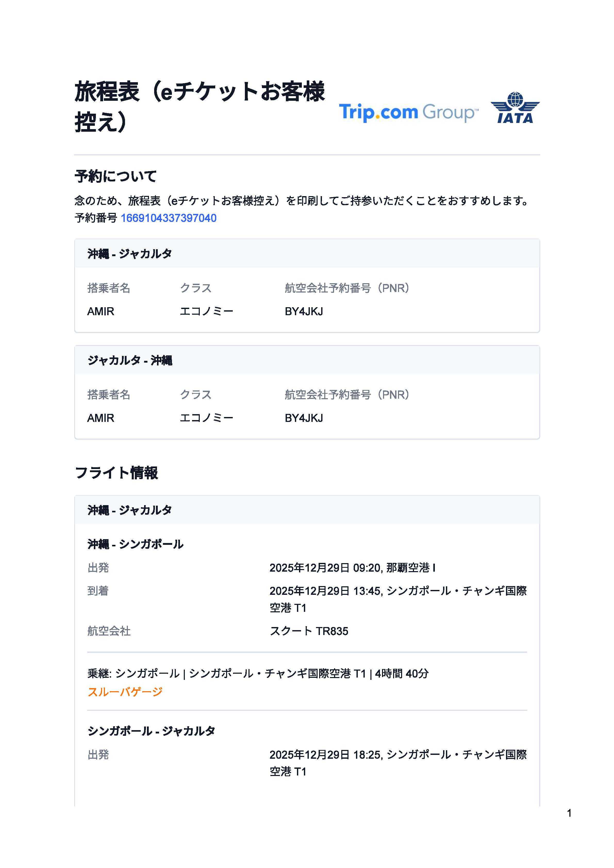Click departure time 09:20 那覇空港 line
The height and width of the screenshot is (868, 614).
tap(352, 568)
